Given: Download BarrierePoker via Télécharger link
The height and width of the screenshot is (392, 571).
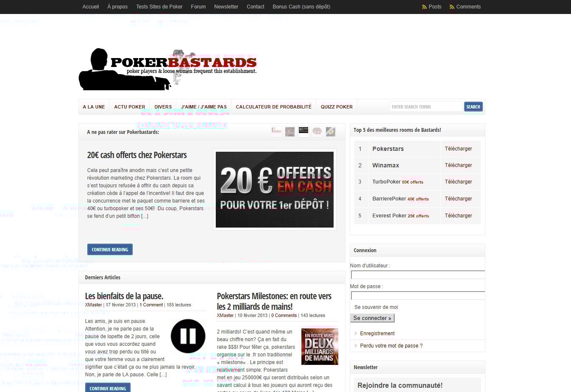Looking at the screenshot, I should (x=458, y=199).
